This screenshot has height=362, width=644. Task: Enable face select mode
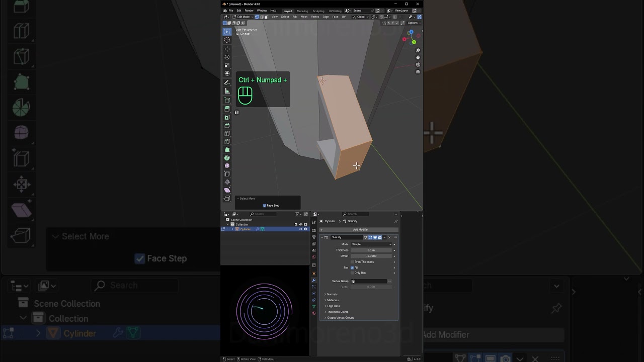(x=266, y=17)
